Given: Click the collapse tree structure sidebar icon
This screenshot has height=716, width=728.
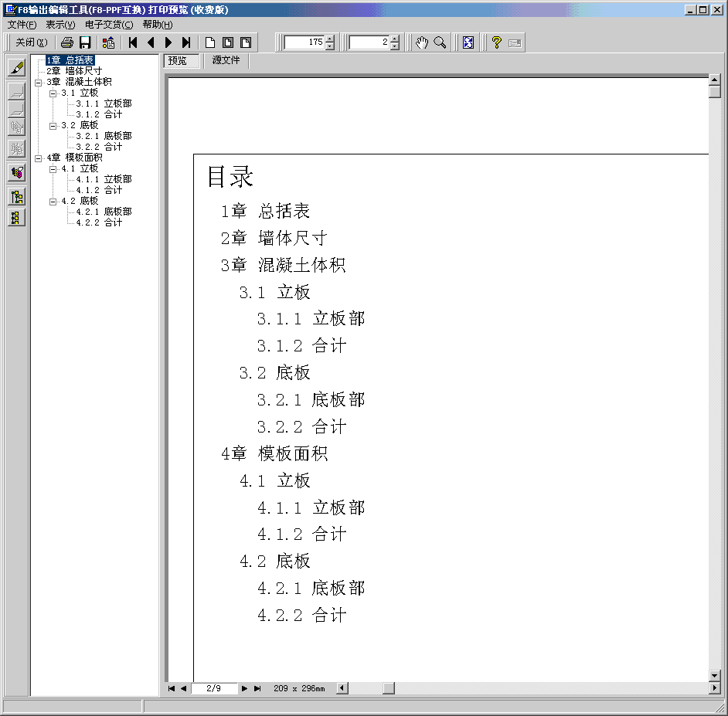Looking at the screenshot, I should [x=17, y=218].
